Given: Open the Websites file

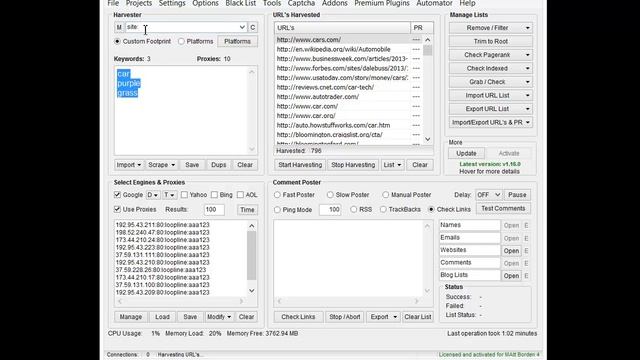Looking at the screenshot, I should pyautogui.click(x=511, y=251).
